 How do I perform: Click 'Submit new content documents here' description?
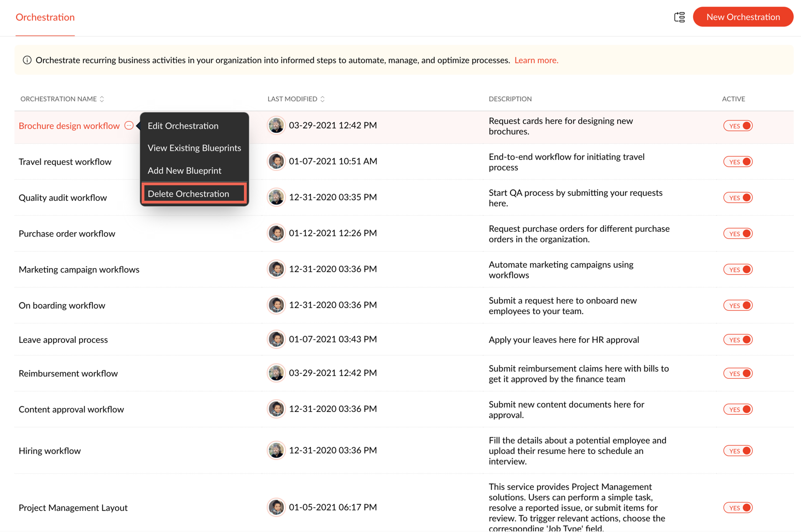566,410
